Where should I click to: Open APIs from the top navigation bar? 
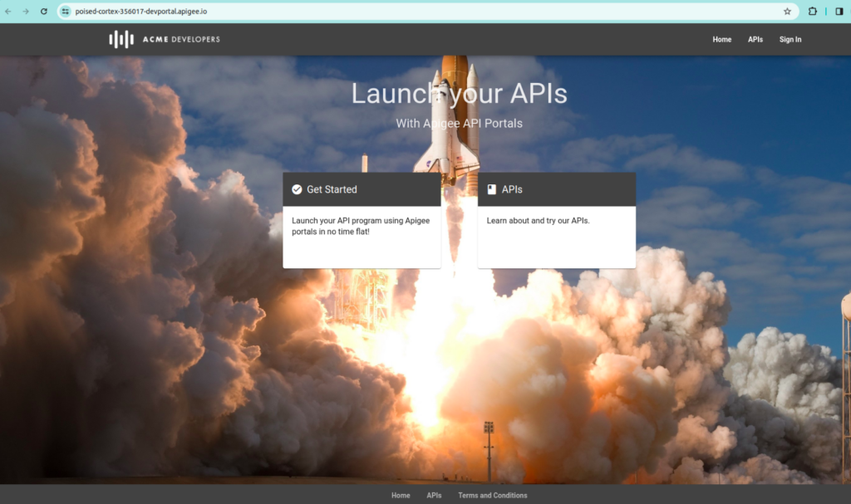tap(755, 39)
